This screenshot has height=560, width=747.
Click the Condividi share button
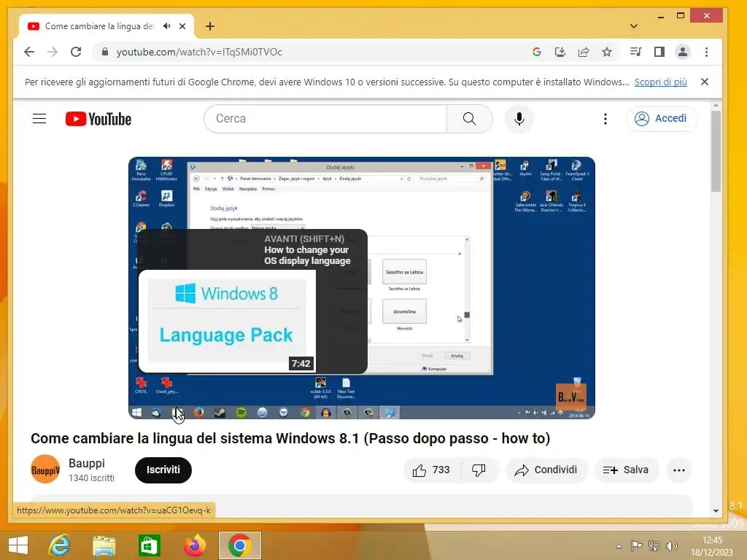coord(546,470)
